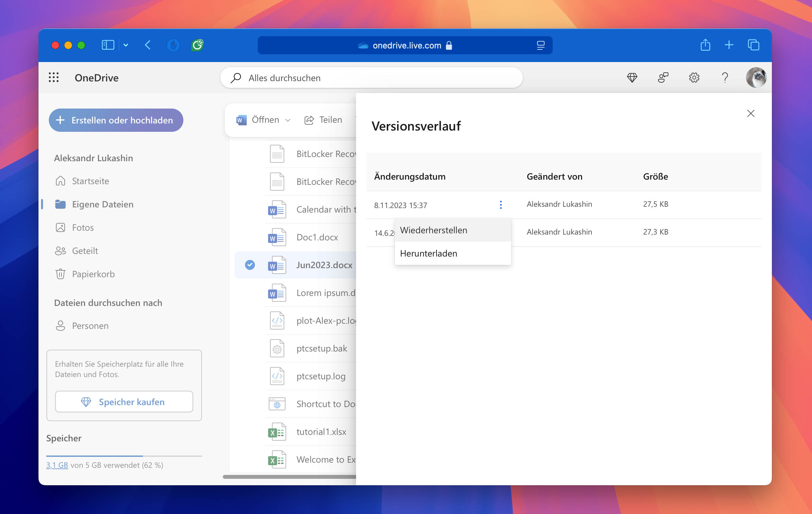This screenshot has width=812, height=514.
Task: Focus the Alles durchsuchen search field
Action: pyautogui.click(x=371, y=78)
